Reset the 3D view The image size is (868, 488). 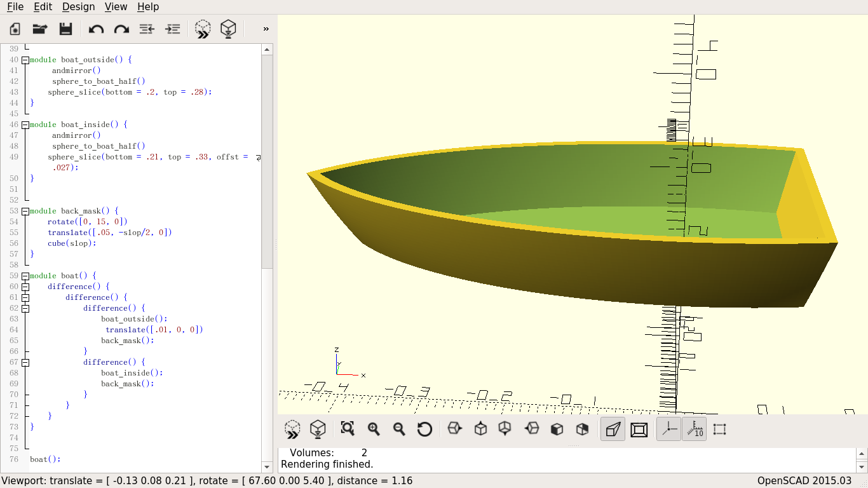click(424, 429)
